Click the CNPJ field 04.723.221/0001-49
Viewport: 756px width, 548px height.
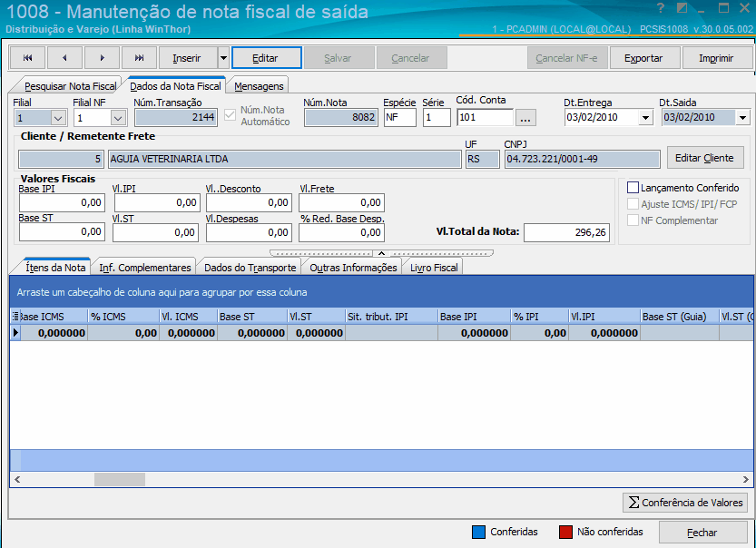click(x=582, y=159)
